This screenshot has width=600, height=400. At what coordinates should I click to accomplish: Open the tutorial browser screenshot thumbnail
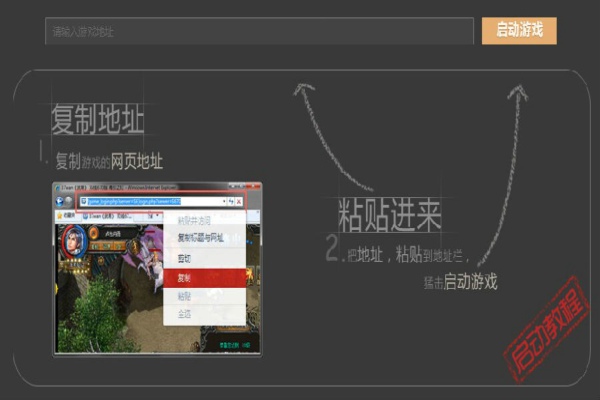coord(157,269)
